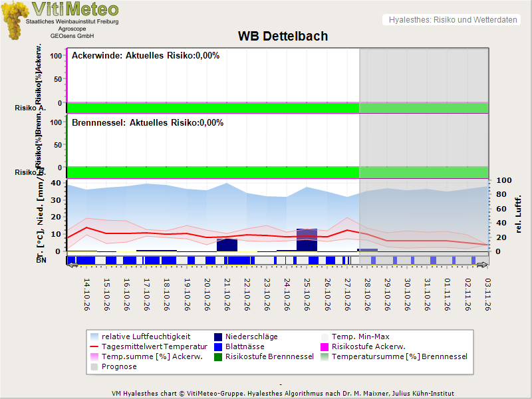Click the VitiMeteo grape cluster logo
The width and height of the screenshot is (532, 399).
tap(14, 20)
